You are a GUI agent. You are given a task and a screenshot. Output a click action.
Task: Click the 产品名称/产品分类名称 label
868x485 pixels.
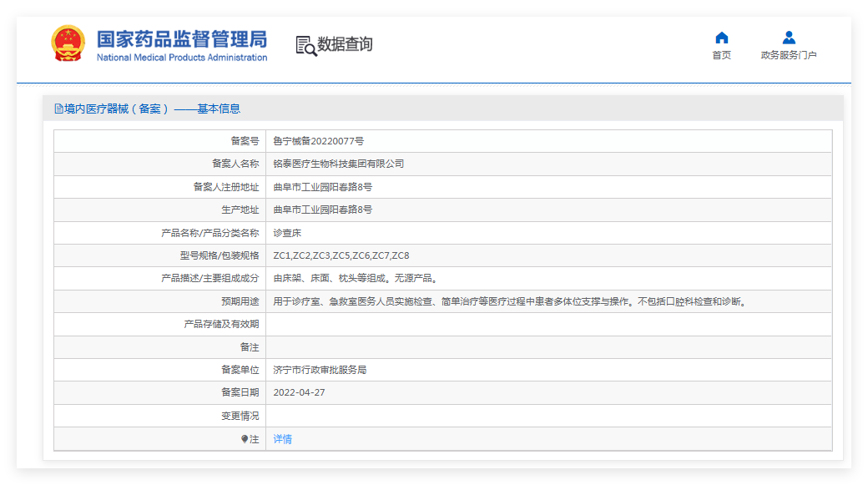tap(209, 233)
